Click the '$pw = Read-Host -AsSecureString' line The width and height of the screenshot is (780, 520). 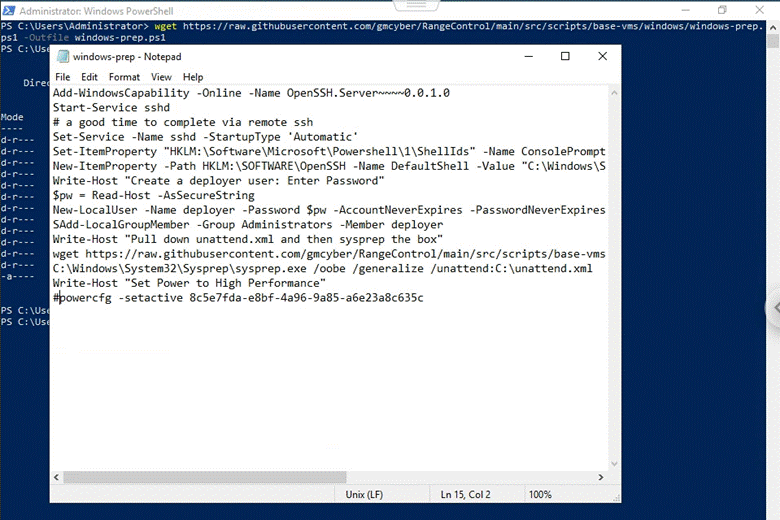click(x=154, y=196)
